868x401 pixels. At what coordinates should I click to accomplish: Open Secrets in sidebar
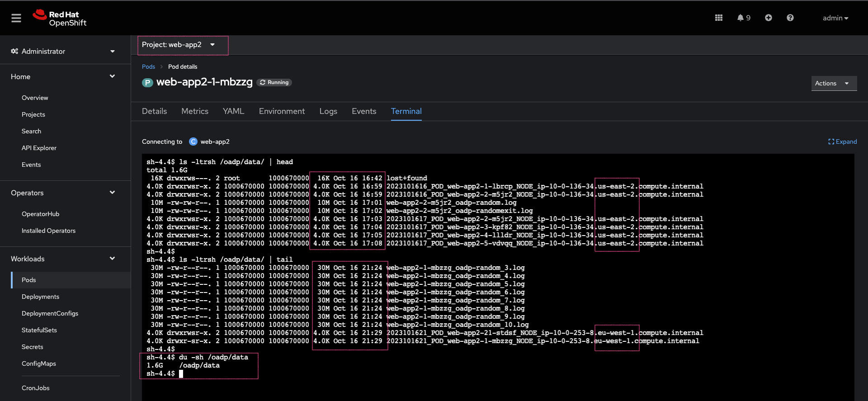coord(33,347)
